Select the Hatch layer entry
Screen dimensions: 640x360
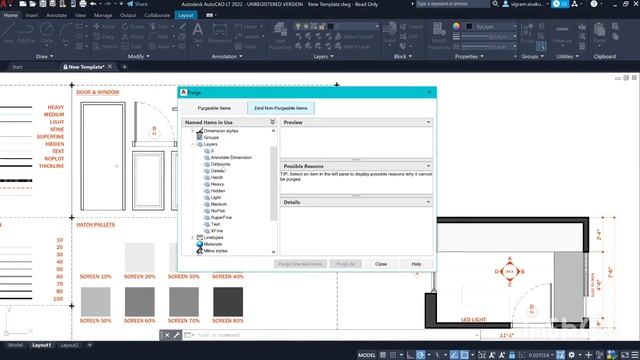(x=217, y=178)
